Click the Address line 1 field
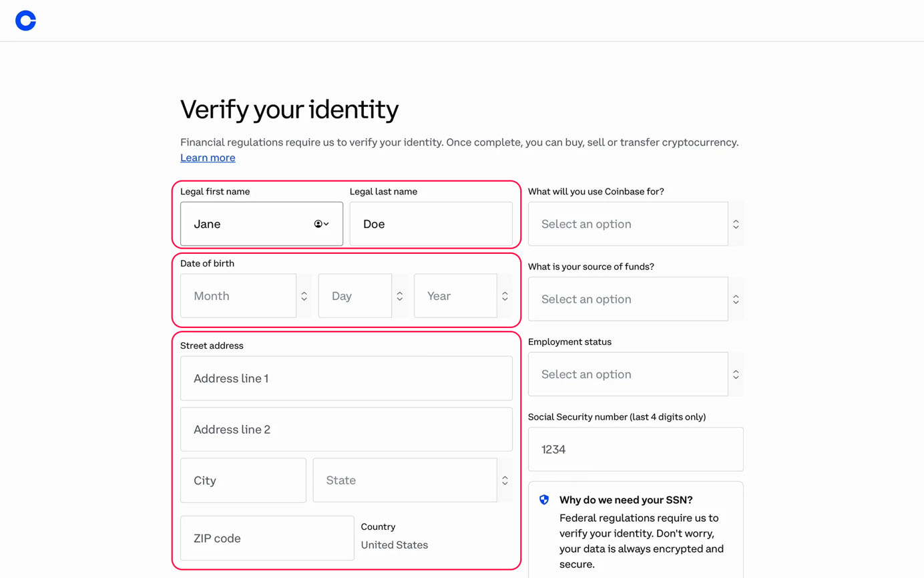The height and width of the screenshot is (578, 924). [346, 378]
